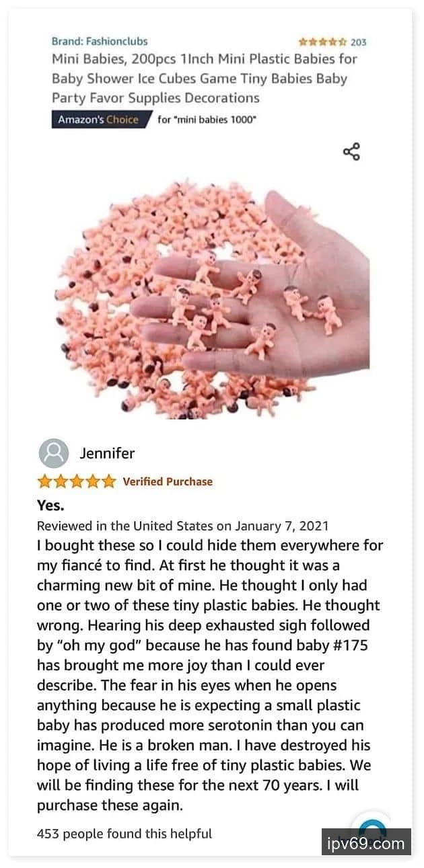
Task: Click the Verified Purchase label
Action: [x=168, y=481]
